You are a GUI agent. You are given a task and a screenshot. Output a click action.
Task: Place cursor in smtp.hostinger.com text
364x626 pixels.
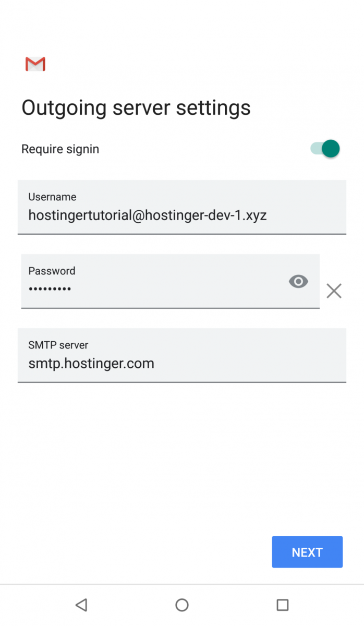tap(91, 364)
